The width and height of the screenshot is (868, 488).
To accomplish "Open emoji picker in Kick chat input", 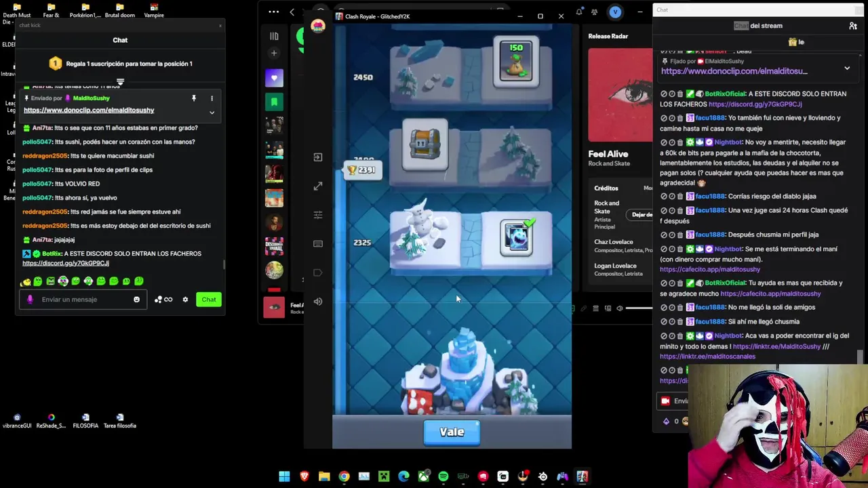I will pos(136,300).
